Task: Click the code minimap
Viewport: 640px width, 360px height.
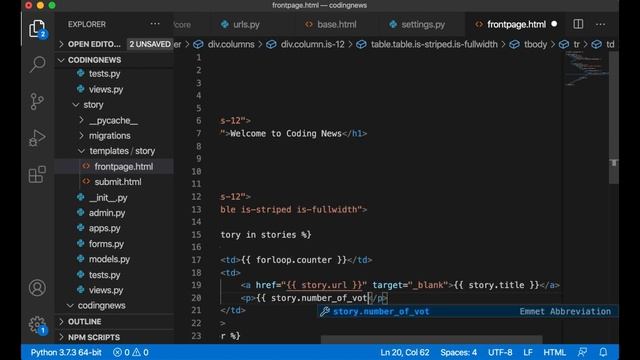Action: coord(586,68)
